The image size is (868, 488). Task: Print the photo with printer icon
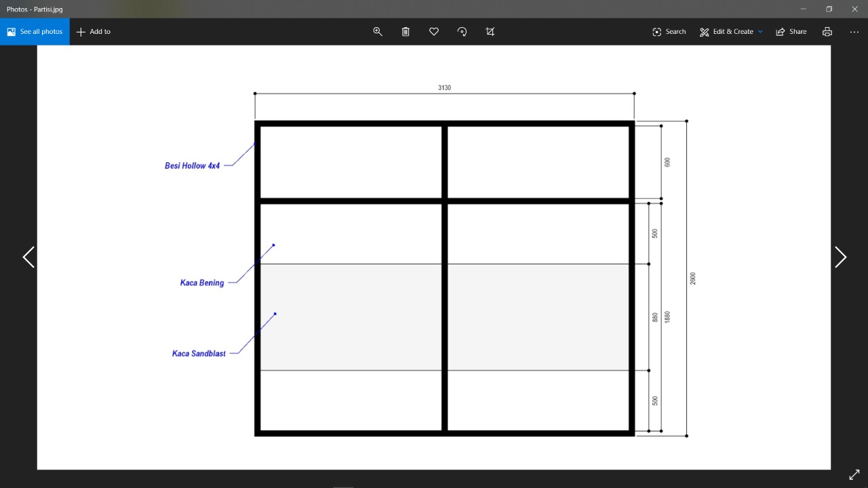pos(827,32)
